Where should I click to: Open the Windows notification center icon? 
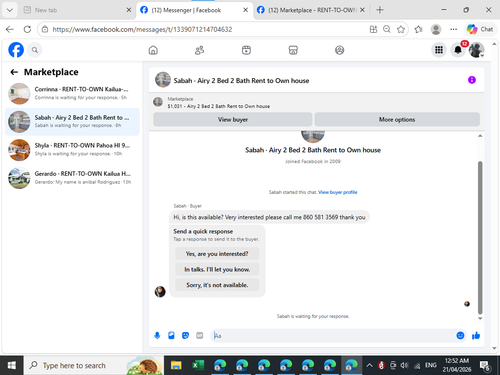(x=484, y=366)
